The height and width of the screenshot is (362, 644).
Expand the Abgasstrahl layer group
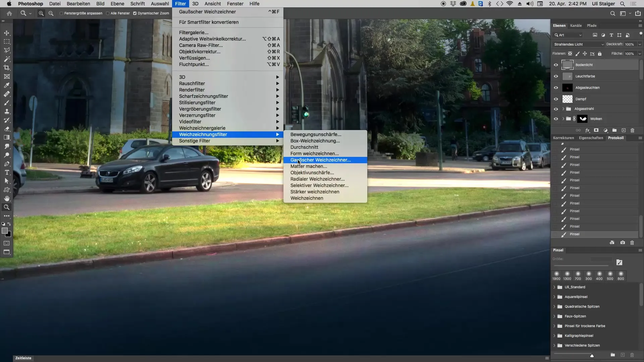click(x=563, y=109)
